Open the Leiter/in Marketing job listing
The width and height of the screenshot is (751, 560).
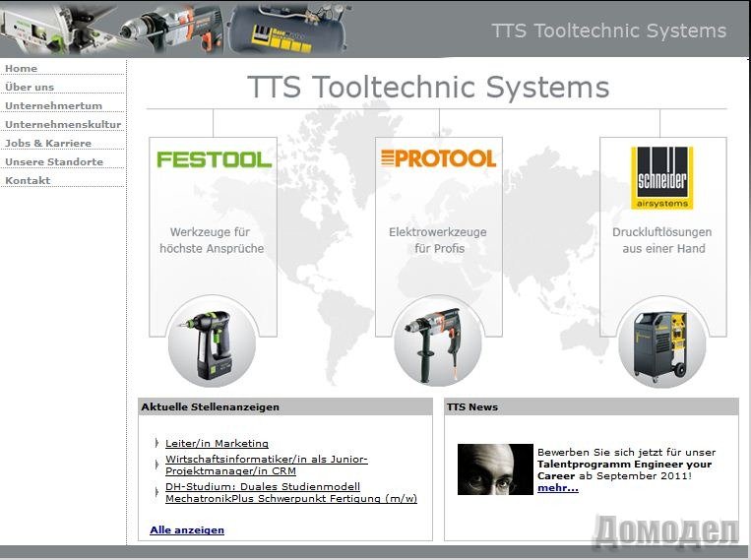click(217, 444)
